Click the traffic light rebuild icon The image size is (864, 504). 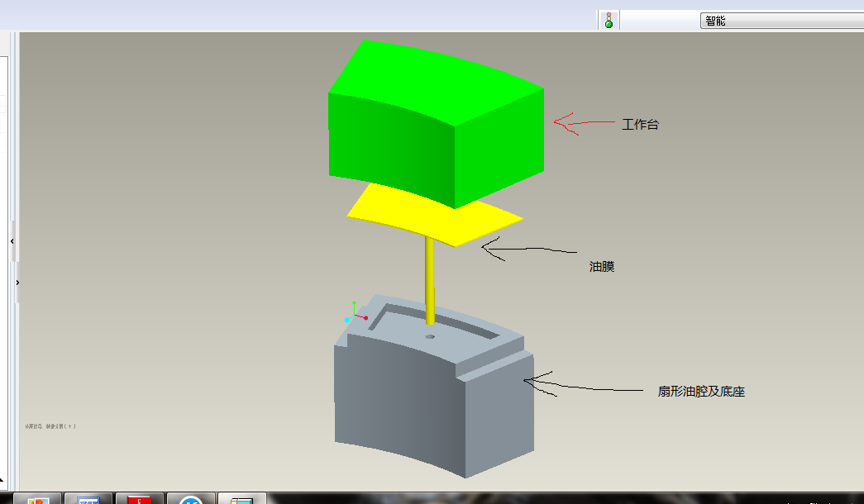[609, 21]
